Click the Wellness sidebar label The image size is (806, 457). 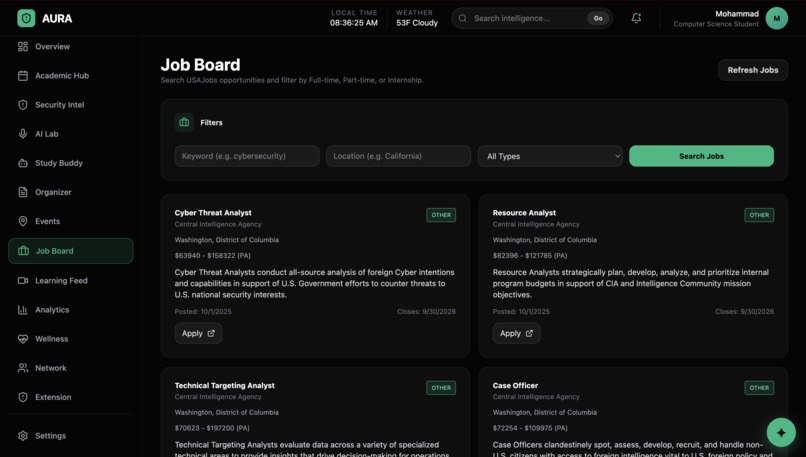[x=51, y=339]
